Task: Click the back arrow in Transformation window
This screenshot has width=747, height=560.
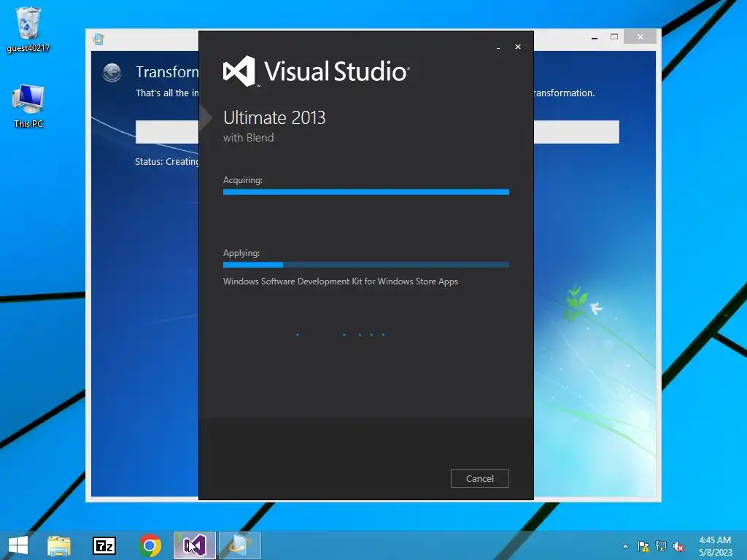Action: pyautogui.click(x=112, y=72)
